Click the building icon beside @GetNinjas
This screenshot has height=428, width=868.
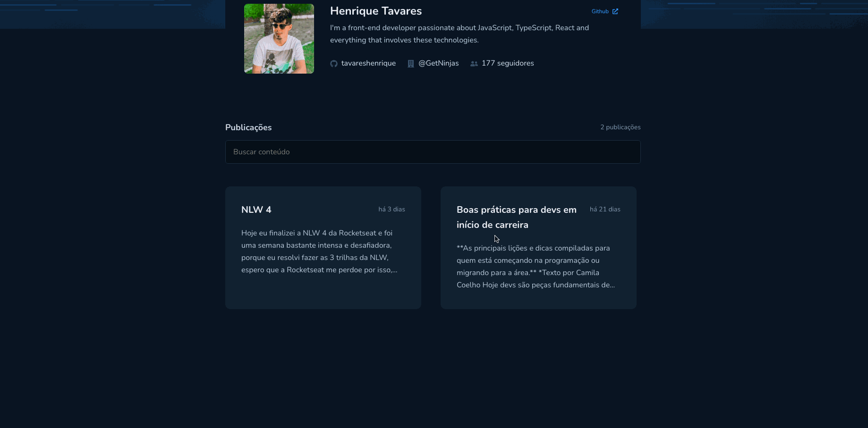click(411, 64)
